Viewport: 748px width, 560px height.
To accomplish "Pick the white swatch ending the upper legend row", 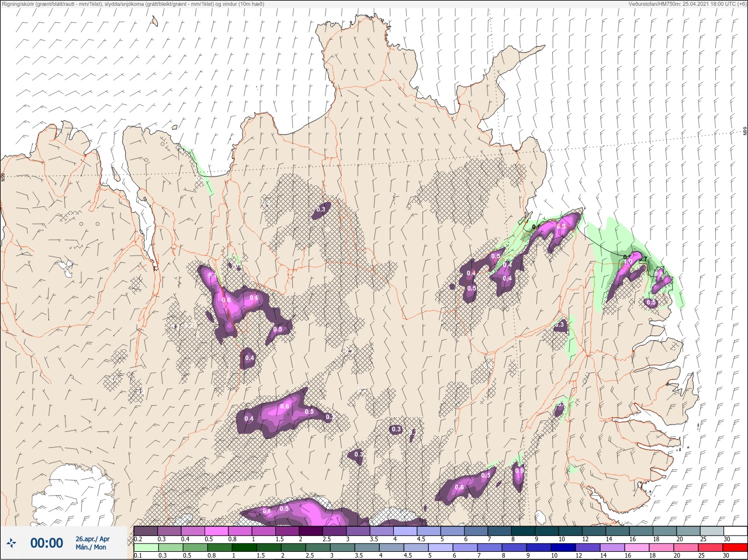I will [736, 531].
